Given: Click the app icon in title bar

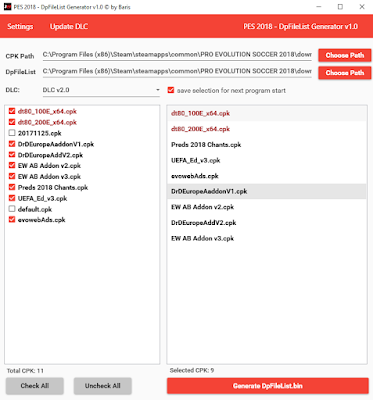Looking at the screenshot, I should click(x=7, y=7).
